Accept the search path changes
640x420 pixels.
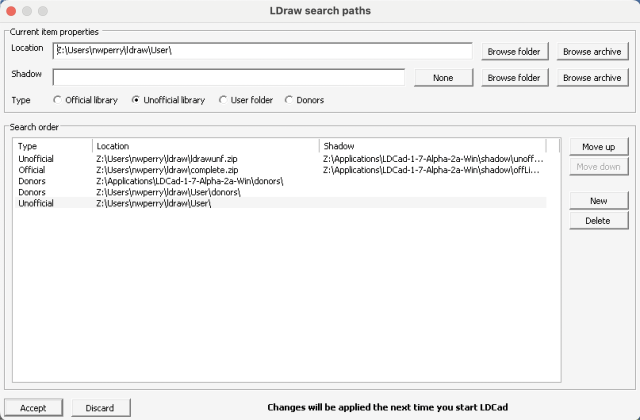[33, 408]
